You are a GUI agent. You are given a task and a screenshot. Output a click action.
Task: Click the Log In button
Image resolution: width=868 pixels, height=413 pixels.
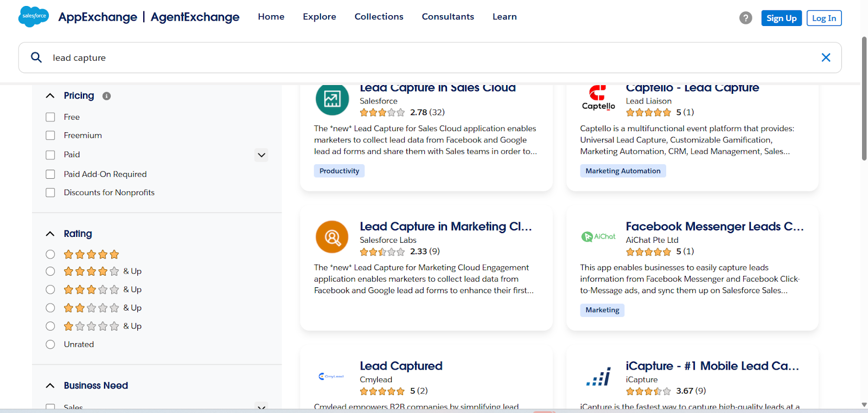(x=824, y=18)
